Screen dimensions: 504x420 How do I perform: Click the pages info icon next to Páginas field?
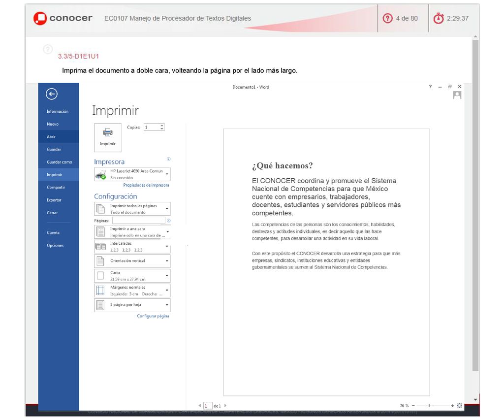click(168, 221)
